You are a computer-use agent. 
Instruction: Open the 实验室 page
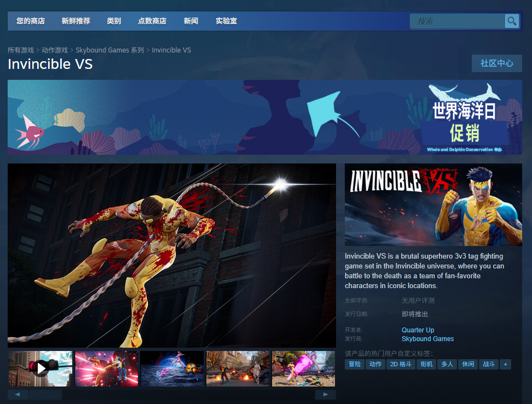tap(226, 21)
